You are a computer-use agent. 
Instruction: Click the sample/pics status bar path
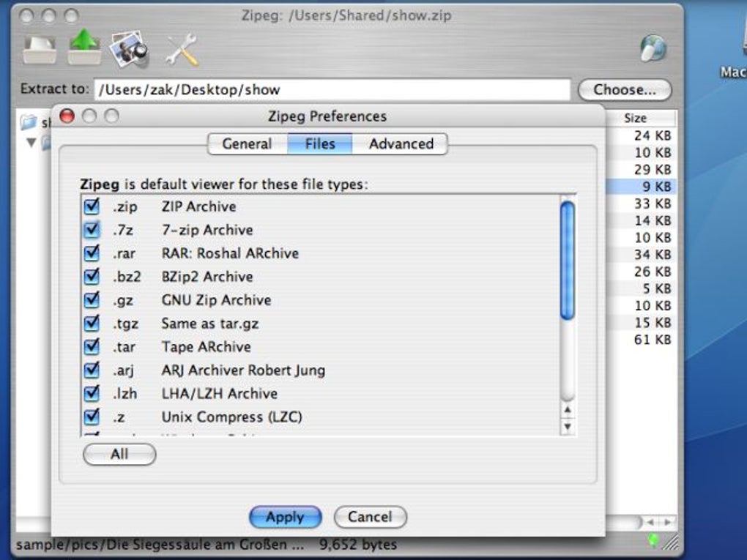coord(160,545)
